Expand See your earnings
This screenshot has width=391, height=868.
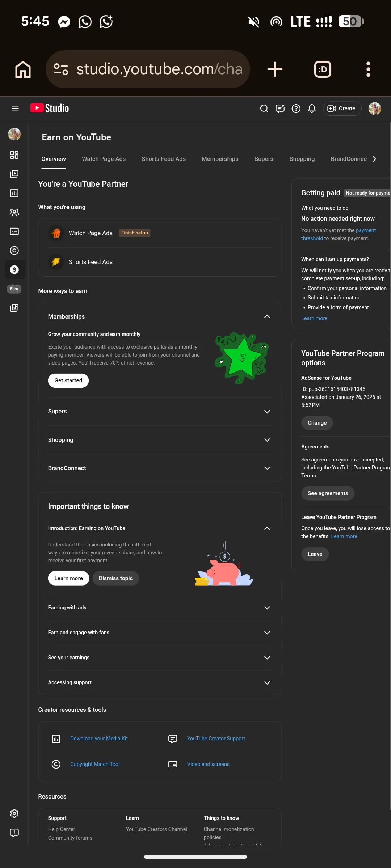(x=267, y=658)
